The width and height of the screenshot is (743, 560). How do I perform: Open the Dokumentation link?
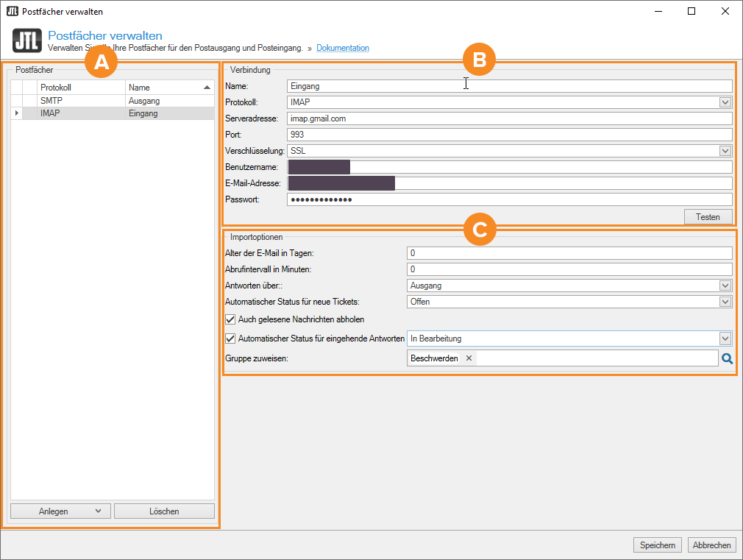coord(342,48)
